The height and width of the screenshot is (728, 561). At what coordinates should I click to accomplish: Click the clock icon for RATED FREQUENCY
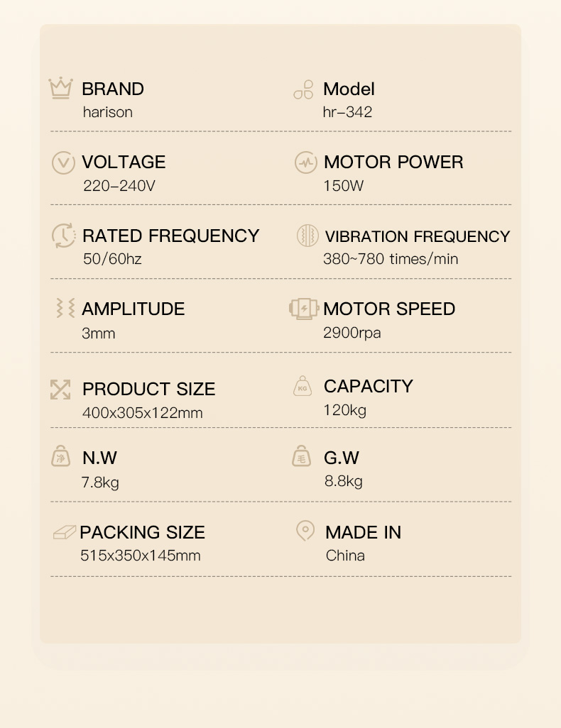point(63,236)
